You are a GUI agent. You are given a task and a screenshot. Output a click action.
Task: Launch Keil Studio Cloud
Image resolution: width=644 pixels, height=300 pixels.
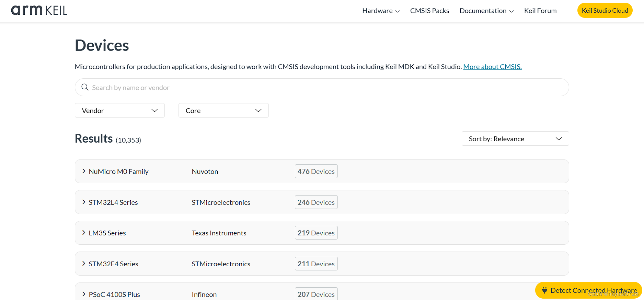tap(605, 10)
